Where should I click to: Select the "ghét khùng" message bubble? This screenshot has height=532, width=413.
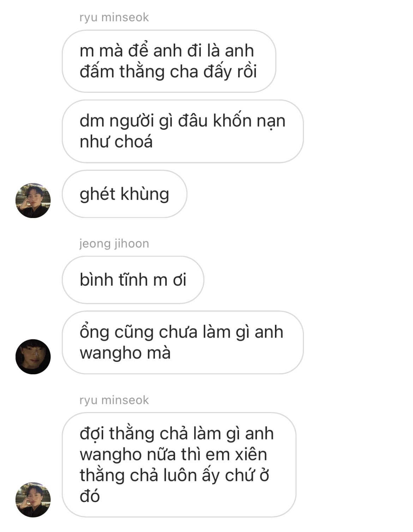(x=125, y=194)
